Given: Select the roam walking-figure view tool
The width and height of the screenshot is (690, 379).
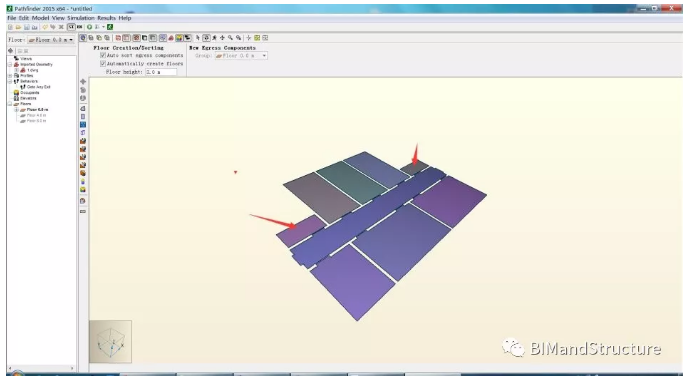Looking at the screenshot, I should [214, 38].
